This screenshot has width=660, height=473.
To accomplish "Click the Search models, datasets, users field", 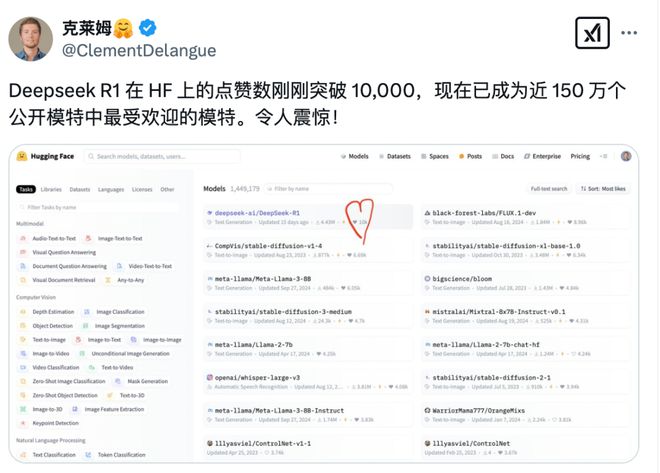I will pyautogui.click(x=162, y=156).
